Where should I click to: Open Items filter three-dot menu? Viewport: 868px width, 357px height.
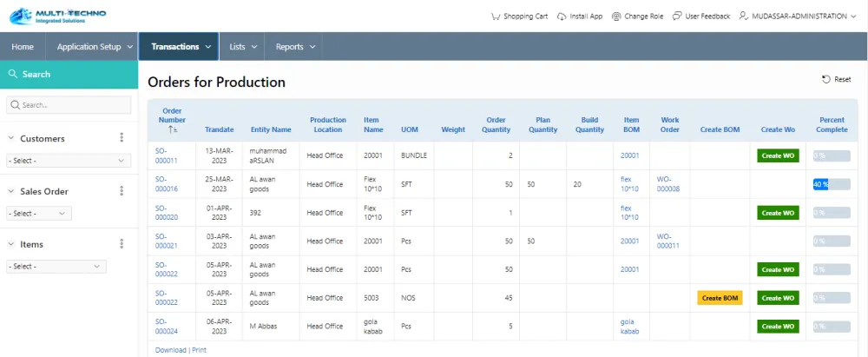point(122,244)
